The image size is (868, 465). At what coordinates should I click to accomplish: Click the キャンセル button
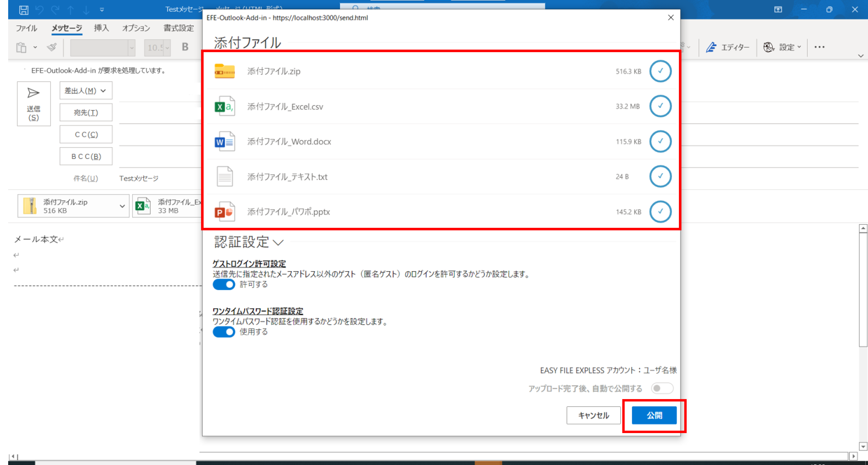click(593, 415)
